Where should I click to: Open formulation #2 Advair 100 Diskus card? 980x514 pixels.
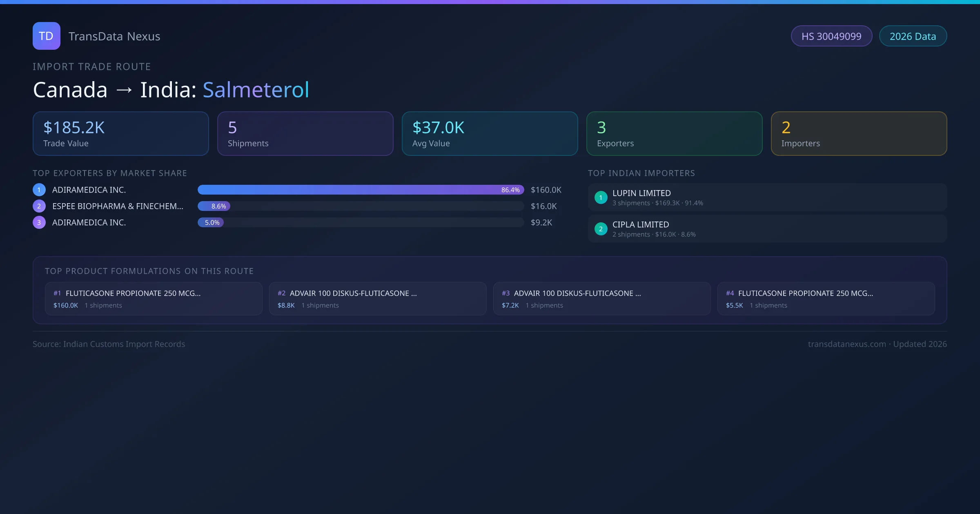pos(377,299)
